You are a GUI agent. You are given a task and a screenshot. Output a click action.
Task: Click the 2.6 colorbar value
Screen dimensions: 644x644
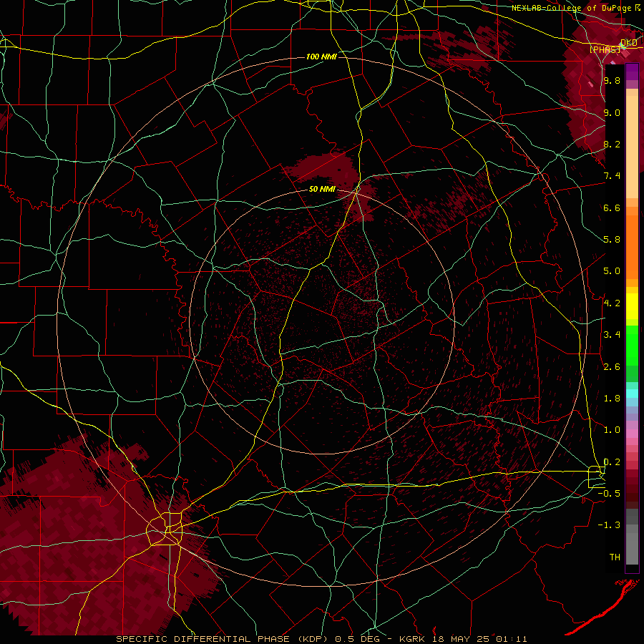point(612,367)
